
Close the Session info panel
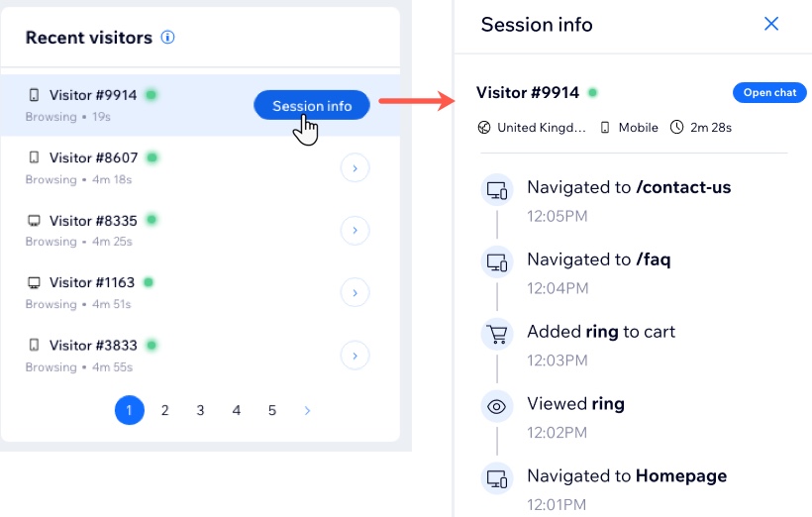pyautogui.click(x=771, y=24)
